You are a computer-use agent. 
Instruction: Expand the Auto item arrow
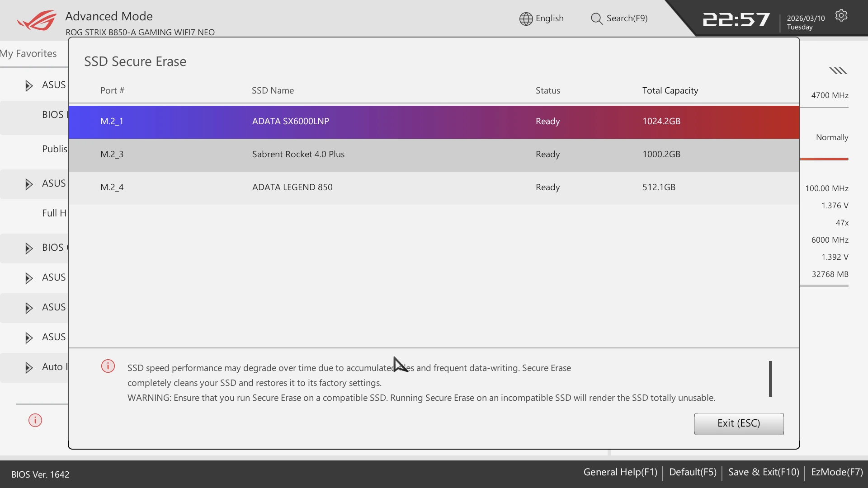[x=29, y=367]
